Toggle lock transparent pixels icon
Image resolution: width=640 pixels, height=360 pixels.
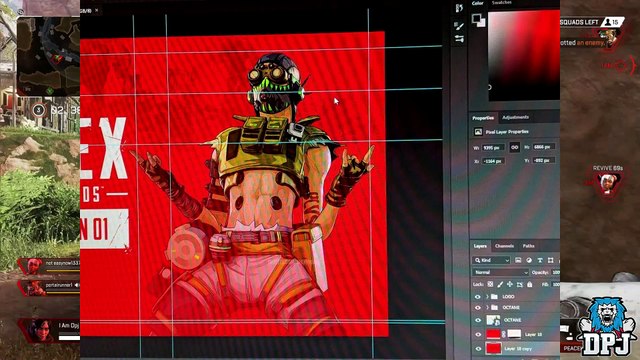490,284
